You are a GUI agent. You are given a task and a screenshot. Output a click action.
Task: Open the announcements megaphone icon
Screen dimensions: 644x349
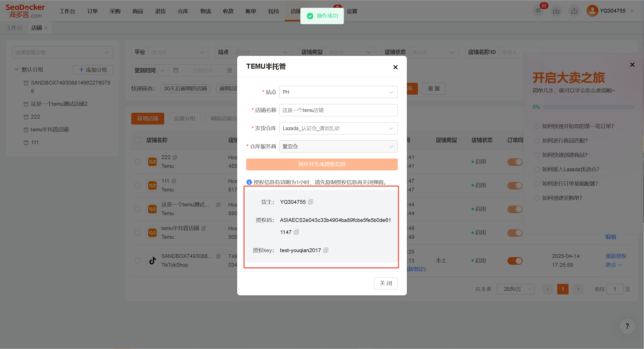pyautogui.click(x=538, y=11)
